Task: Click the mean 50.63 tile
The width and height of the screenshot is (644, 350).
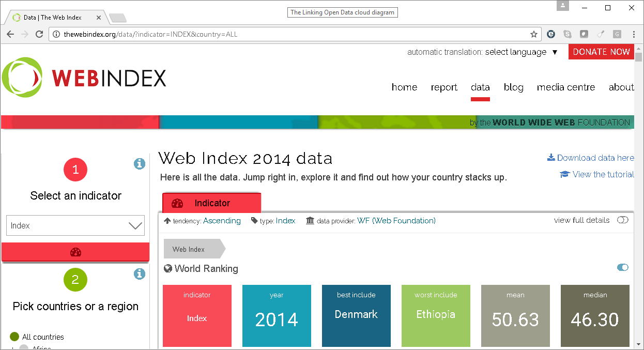Action: (x=515, y=315)
